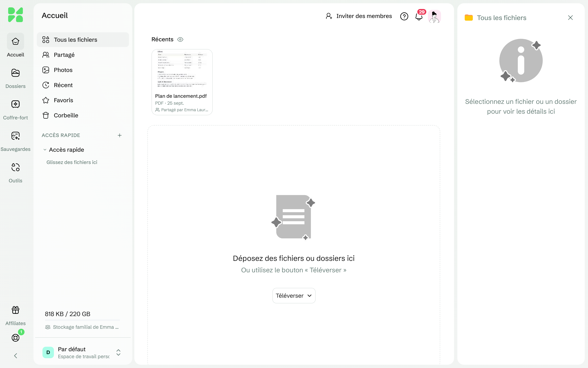This screenshot has height=368, width=588.
Task: Select Tous les fichiers in sidebar
Action: point(83,40)
